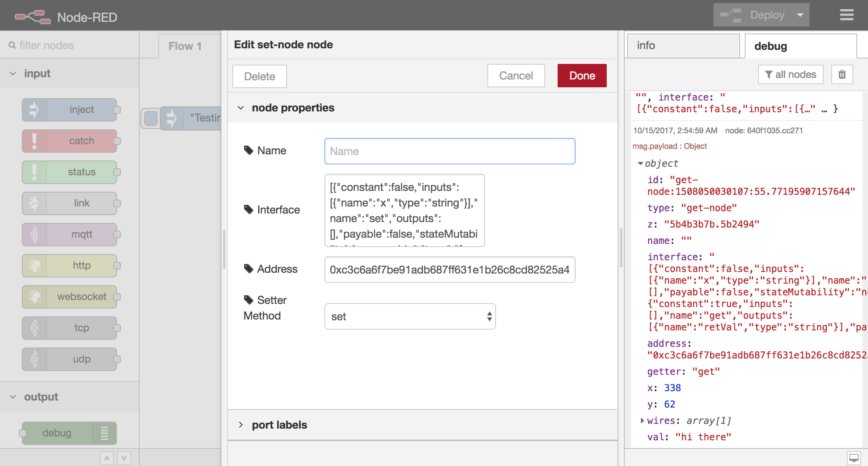Click the inject node arrow icon
The width and height of the screenshot is (868, 466).
pyautogui.click(x=34, y=109)
